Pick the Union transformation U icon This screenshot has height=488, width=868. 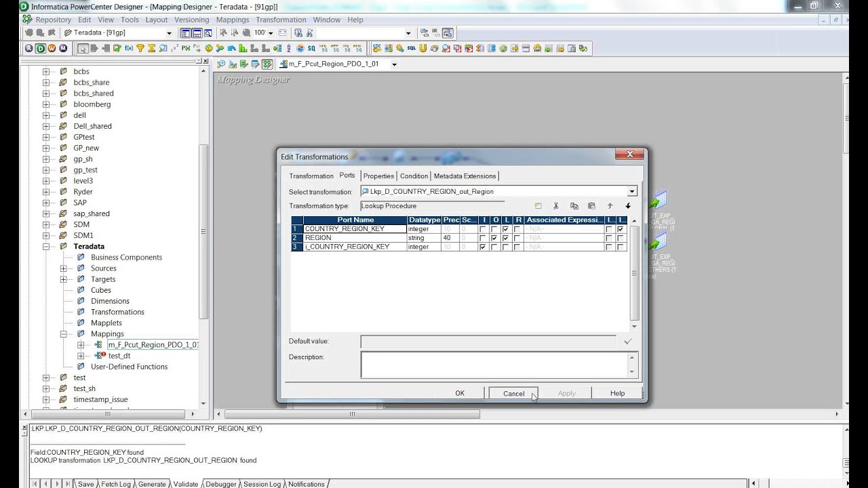coord(422,48)
